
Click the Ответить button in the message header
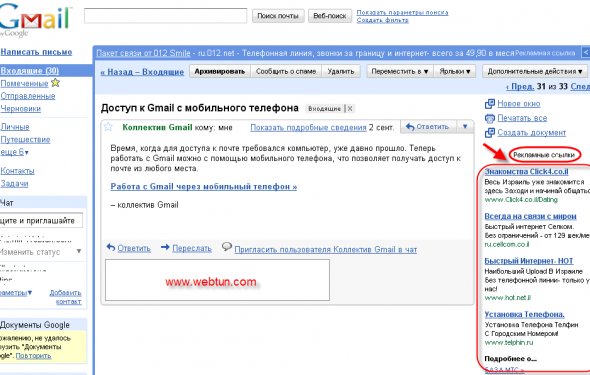[429, 127]
